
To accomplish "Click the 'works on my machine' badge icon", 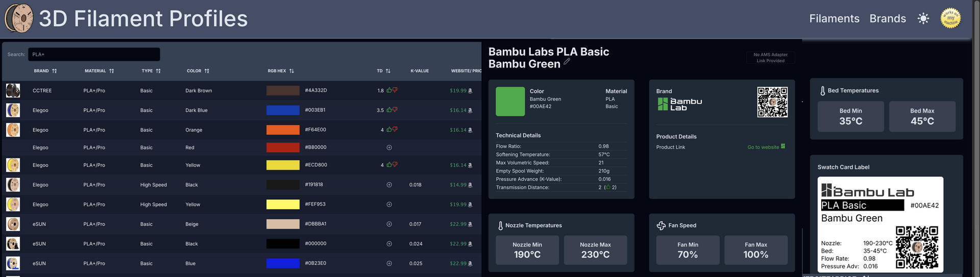I will pos(950,18).
